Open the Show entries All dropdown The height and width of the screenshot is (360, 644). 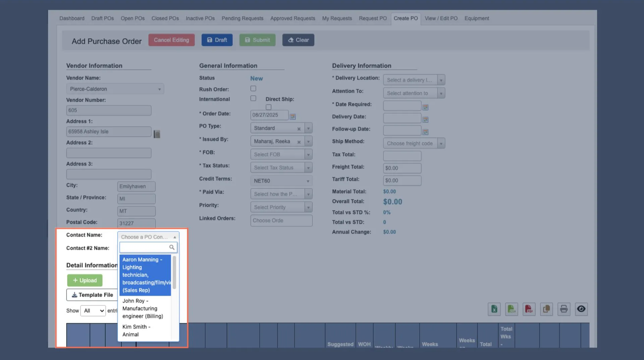pos(93,311)
